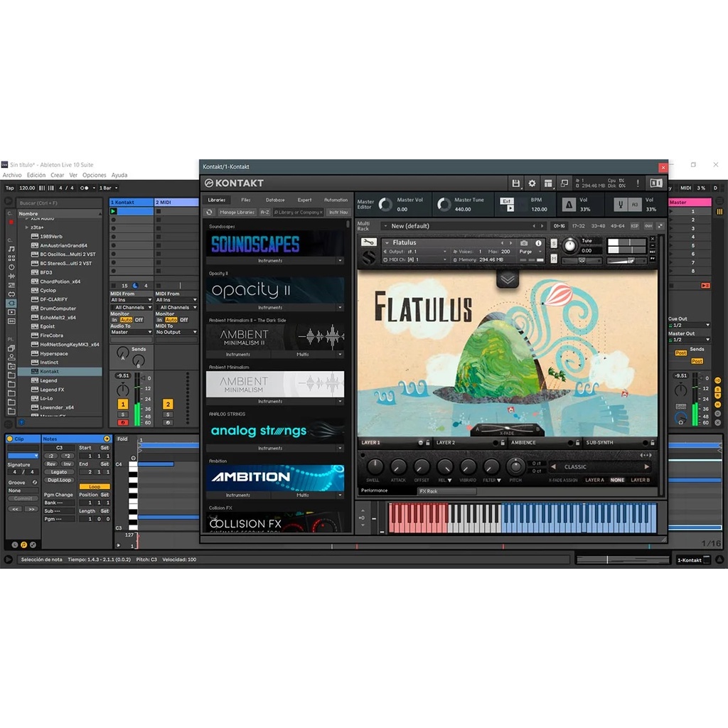728x728 pixels.
Task: Toggle the Kontakt metronome icon
Action: (569, 205)
